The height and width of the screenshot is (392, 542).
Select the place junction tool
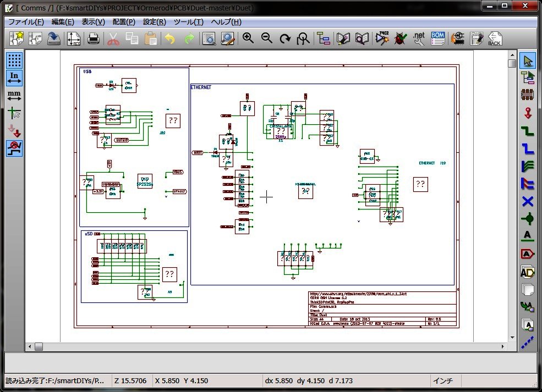[528, 218]
